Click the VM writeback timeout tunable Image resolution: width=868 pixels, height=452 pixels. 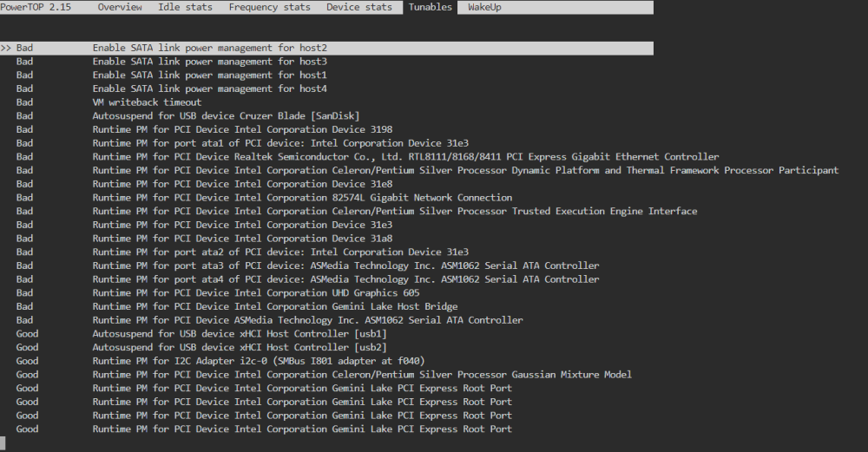(x=108, y=102)
